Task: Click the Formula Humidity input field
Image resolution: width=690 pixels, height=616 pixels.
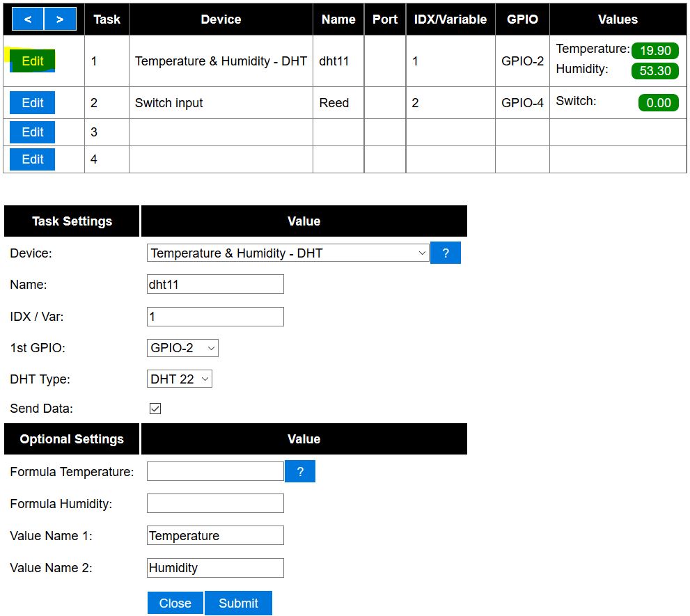Action: pyautogui.click(x=215, y=503)
